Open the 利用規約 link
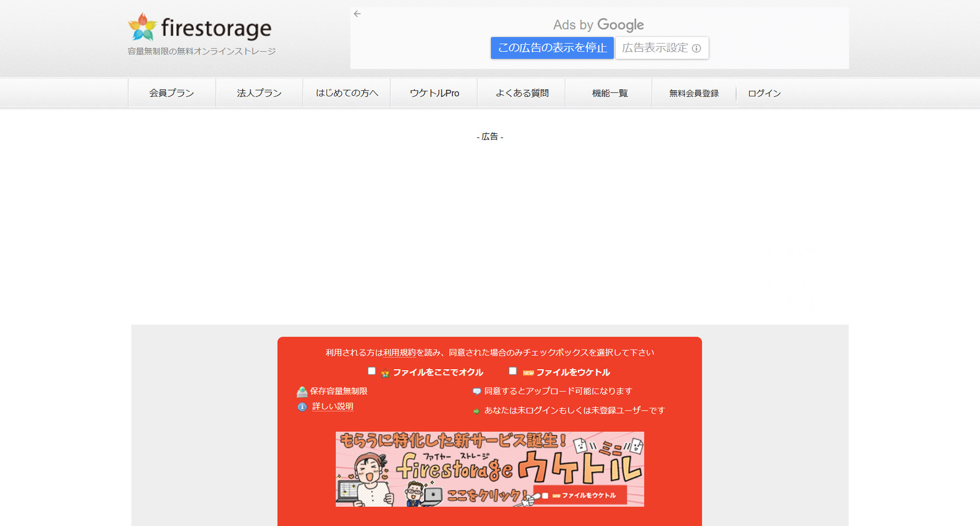The height and width of the screenshot is (526, 980). [399, 353]
